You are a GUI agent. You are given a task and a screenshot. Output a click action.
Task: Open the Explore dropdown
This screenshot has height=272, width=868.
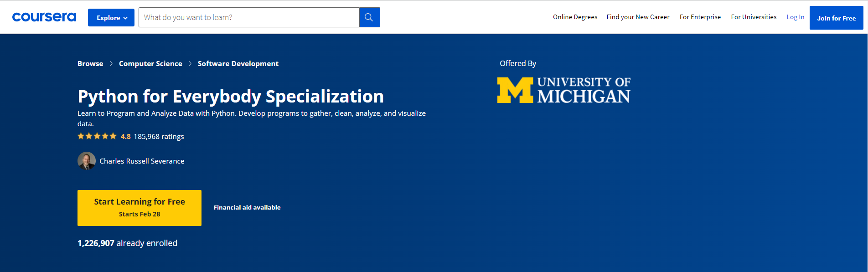[x=111, y=18]
